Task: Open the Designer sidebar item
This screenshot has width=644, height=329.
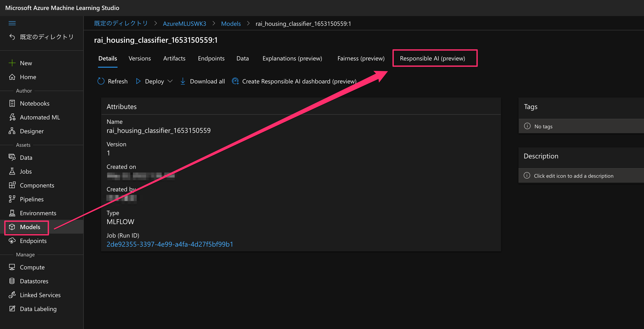Action: 31,131
